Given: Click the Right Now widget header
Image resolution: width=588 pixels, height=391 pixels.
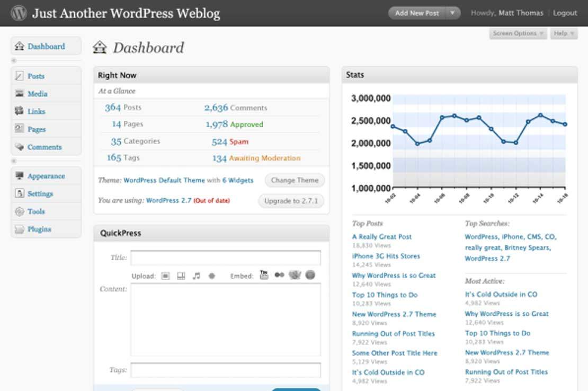Looking at the screenshot, I should click(211, 75).
